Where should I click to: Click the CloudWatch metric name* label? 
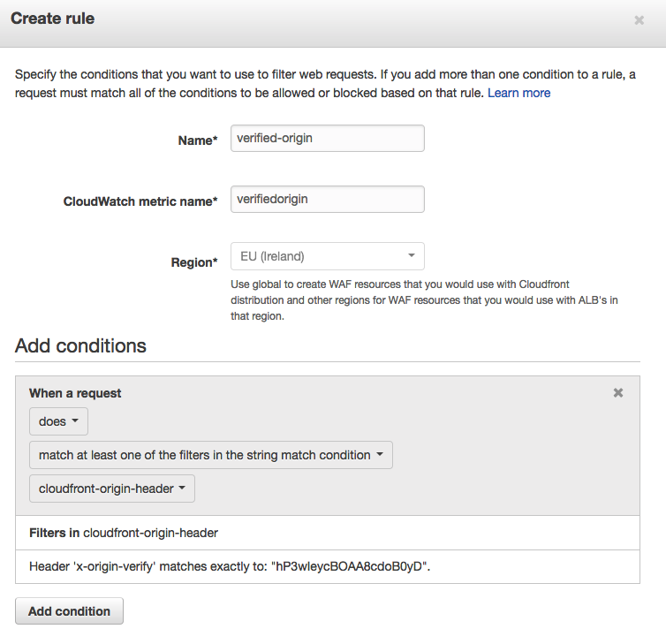[140, 201]
